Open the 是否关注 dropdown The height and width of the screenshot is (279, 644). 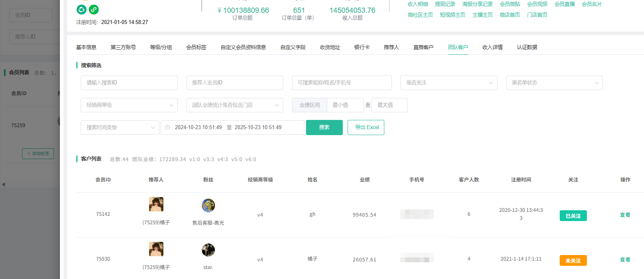pyautogui.click(x=449, y=83)
